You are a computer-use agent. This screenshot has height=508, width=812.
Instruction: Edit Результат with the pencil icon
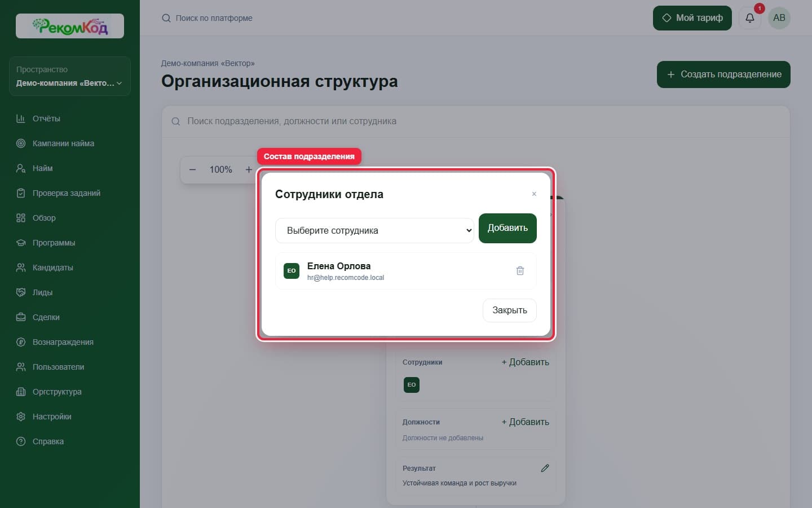pos(545,468)
